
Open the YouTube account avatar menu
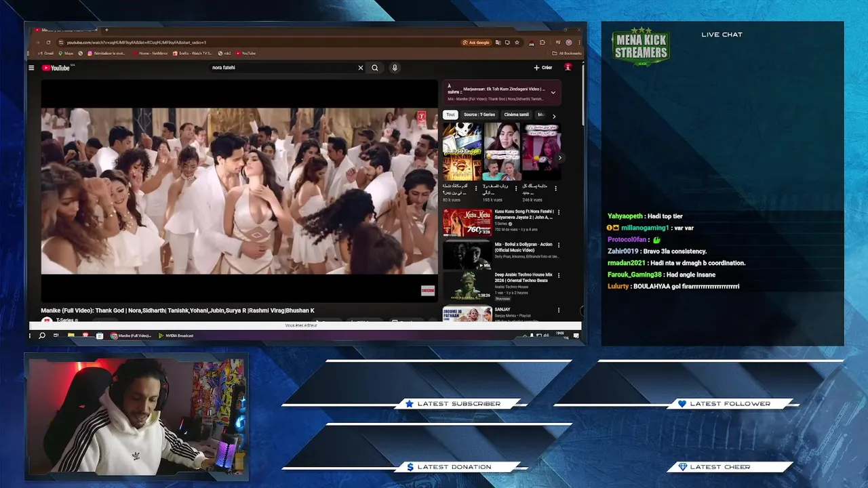pyautogui.click(x=568, y=67)
